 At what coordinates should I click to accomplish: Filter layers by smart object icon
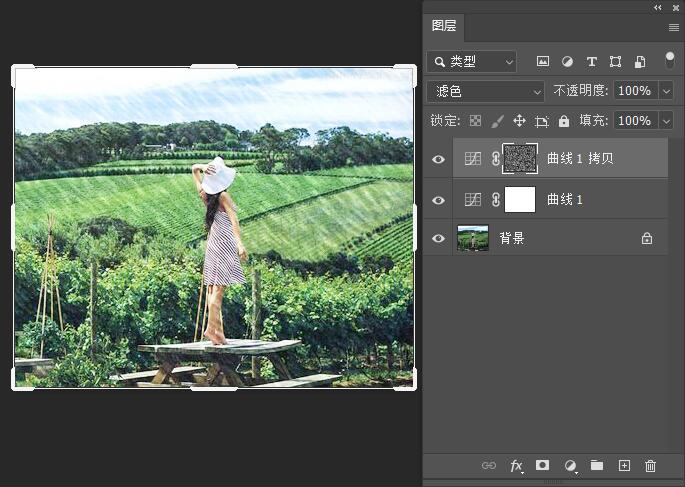(640, 62)
